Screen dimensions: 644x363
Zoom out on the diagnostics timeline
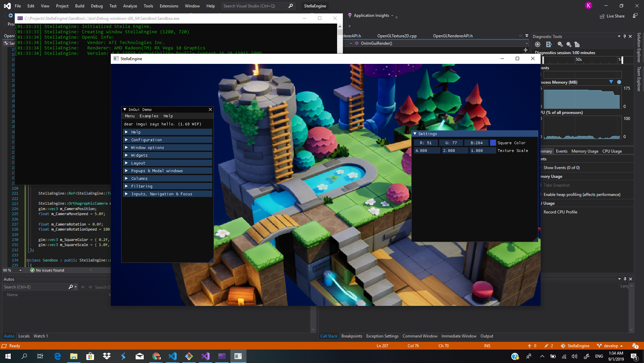click(x=569, y=44)
